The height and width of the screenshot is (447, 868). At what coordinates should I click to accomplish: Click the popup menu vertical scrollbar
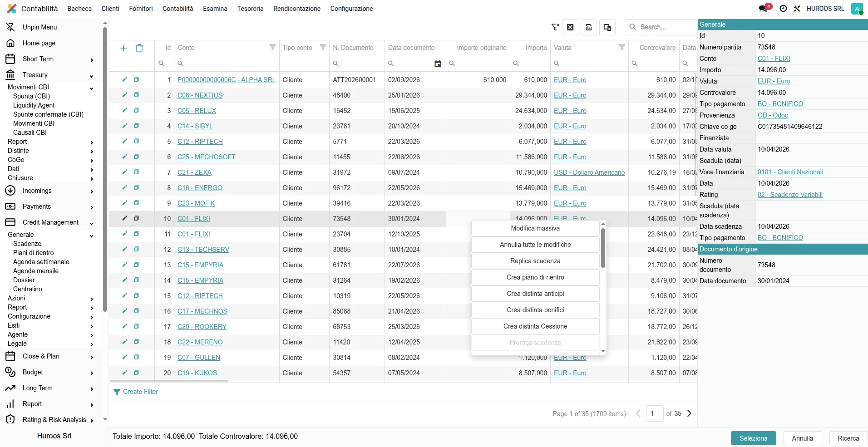click(603, 248)
